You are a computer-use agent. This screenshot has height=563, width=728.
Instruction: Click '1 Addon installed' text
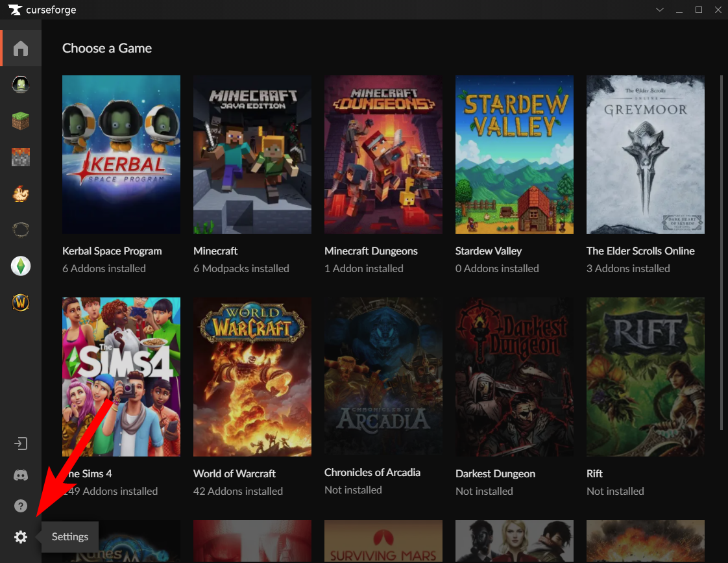point(363,268)
